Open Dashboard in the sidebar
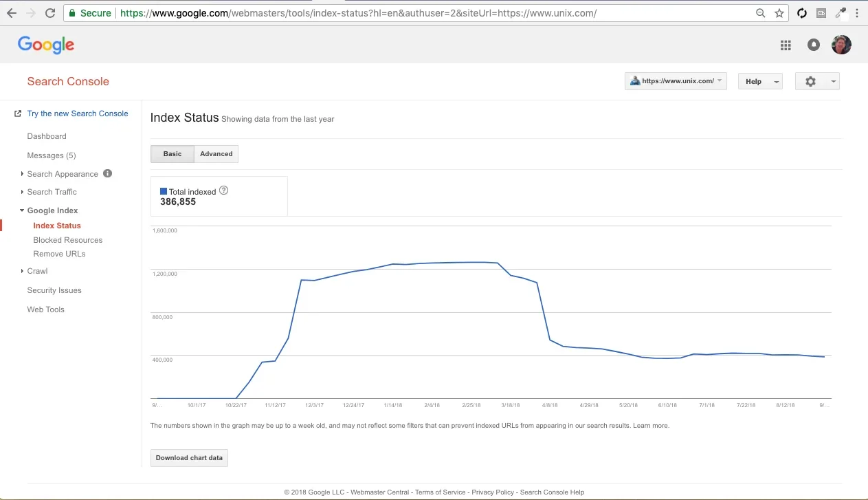The width and height of the screenshot is (868, 500). (47, 136)
